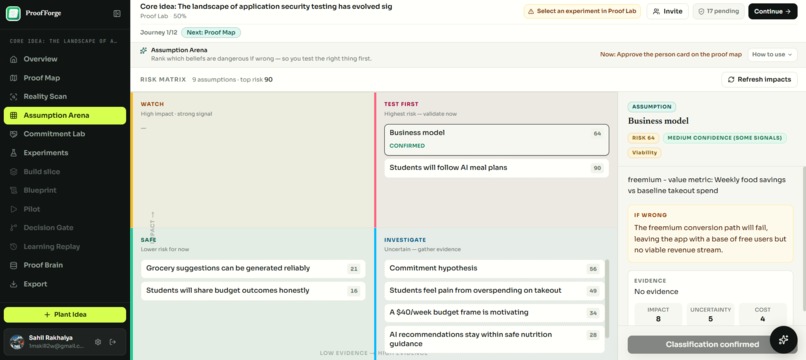Click the Now: Approve the person card text
Screen dimensions: 806x360
tap(671, 55)
